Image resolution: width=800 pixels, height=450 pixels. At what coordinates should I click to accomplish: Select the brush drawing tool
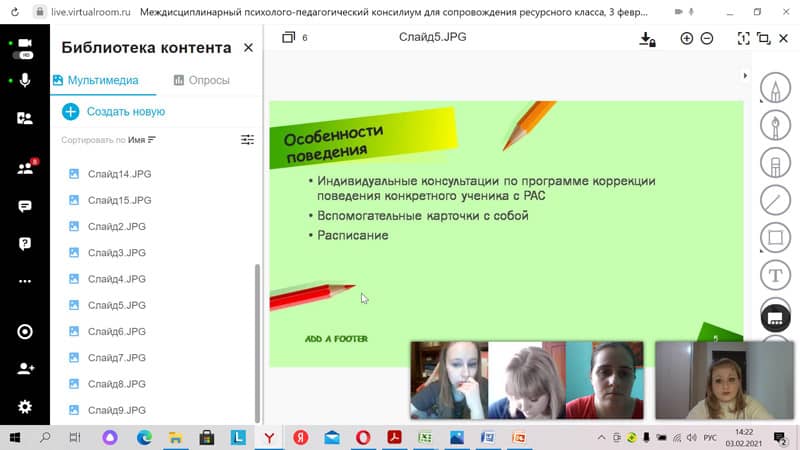pos(775,126)
